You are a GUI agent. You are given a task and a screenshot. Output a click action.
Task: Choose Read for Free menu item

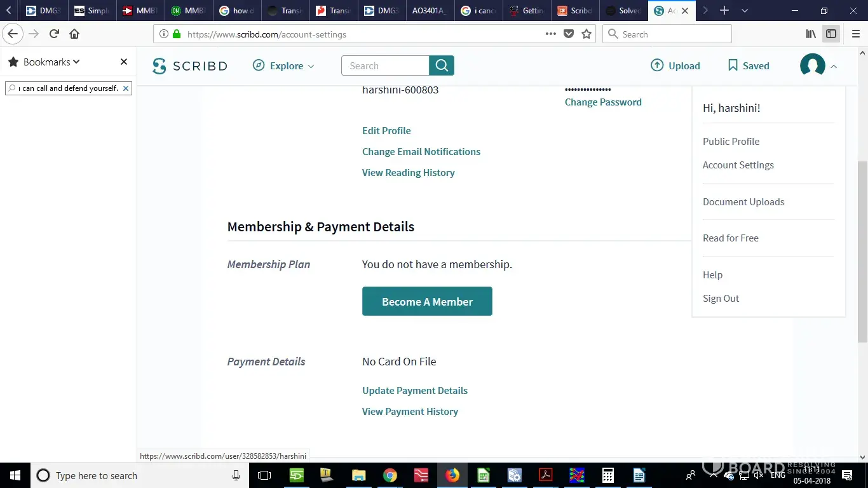pyautogui.click(x=730, y=238)
